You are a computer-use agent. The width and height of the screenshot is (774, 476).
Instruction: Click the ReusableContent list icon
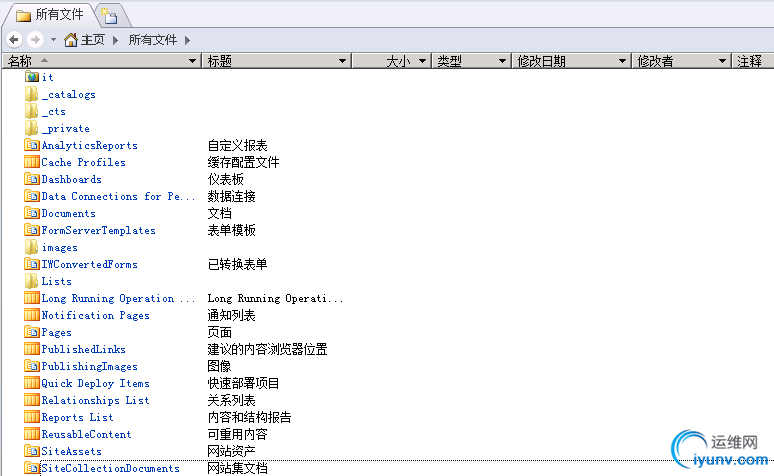(32, 434)
